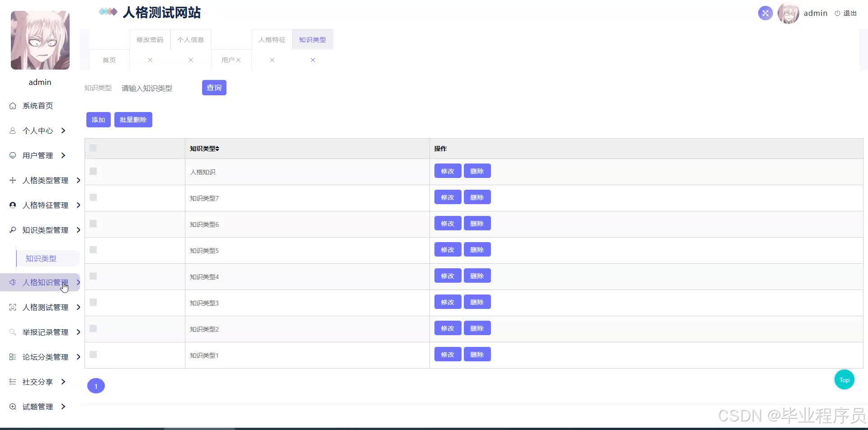Viewport: 868px width, 430px height.
Task: Collapse the 知识类型管理 menu chevron
Action: [x=78, y=230]
